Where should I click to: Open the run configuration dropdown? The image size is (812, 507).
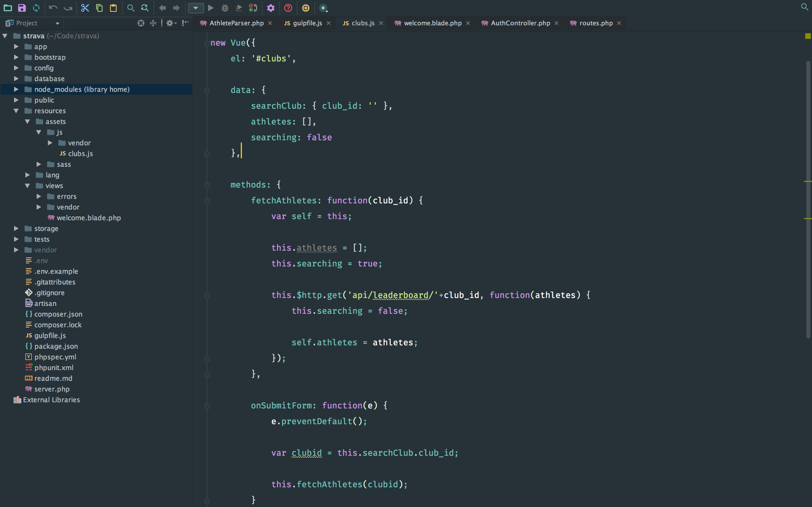pyautogui.click(x=196, y=8)
